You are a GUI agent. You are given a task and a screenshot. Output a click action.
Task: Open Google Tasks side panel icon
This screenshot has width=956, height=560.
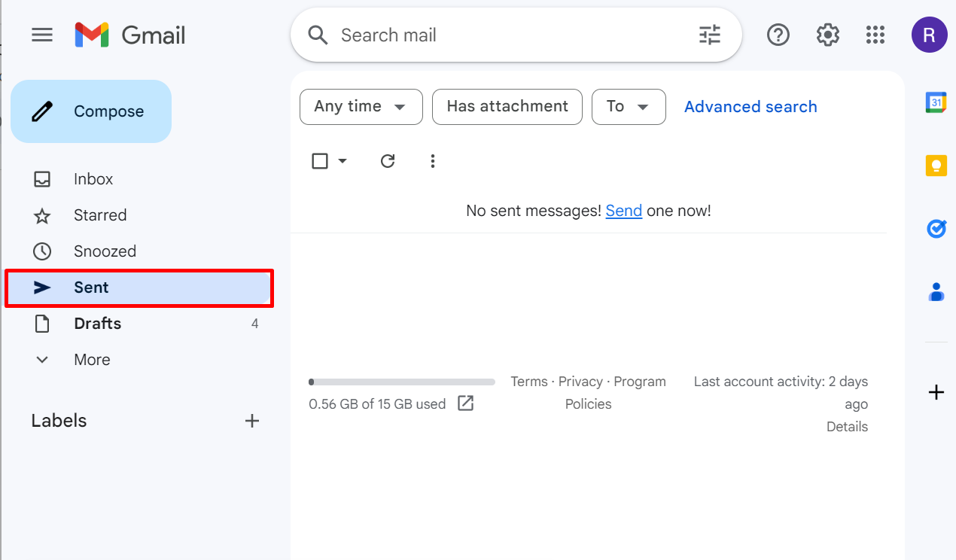(936, 228)
